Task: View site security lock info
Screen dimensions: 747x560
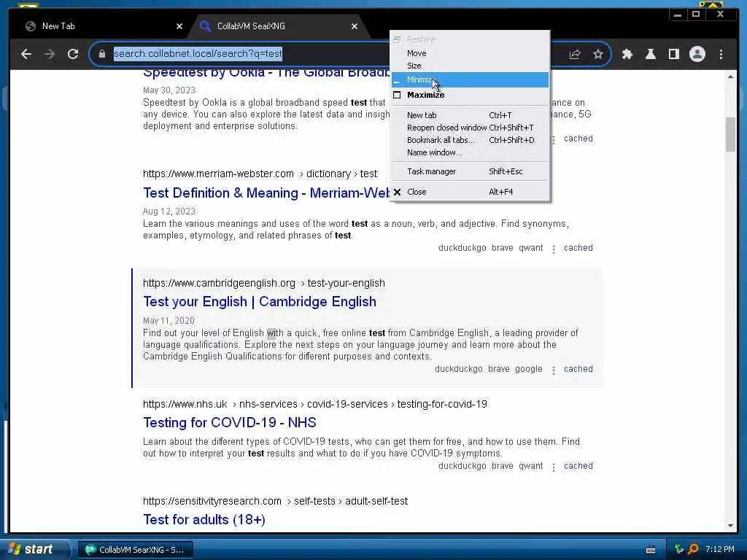Action: [102, 54]
